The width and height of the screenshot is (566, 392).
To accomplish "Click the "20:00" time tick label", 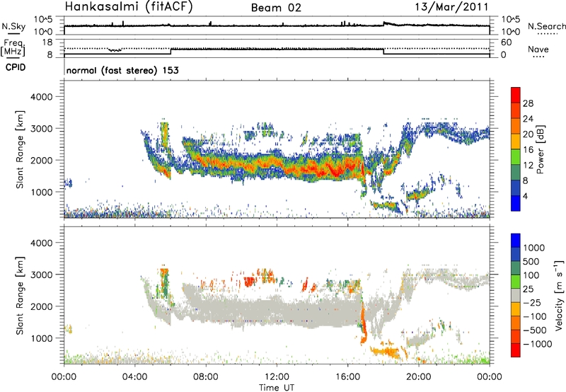I will pyautogui.click(x=419, y=377).
